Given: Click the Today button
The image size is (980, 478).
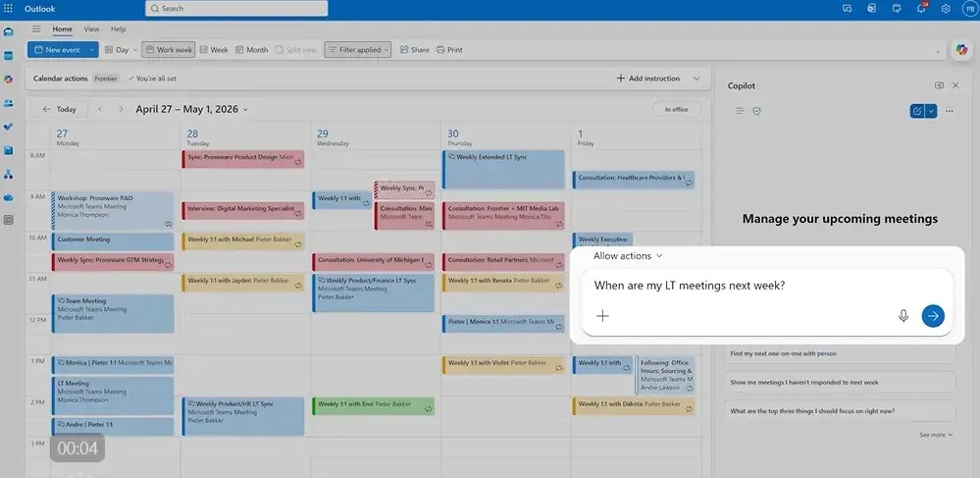Looking at the screenshot, I should [60, 110].
